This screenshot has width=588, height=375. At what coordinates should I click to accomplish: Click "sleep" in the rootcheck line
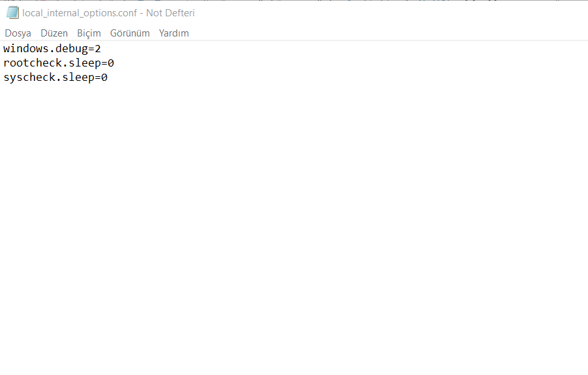click(x=84, y=63)
